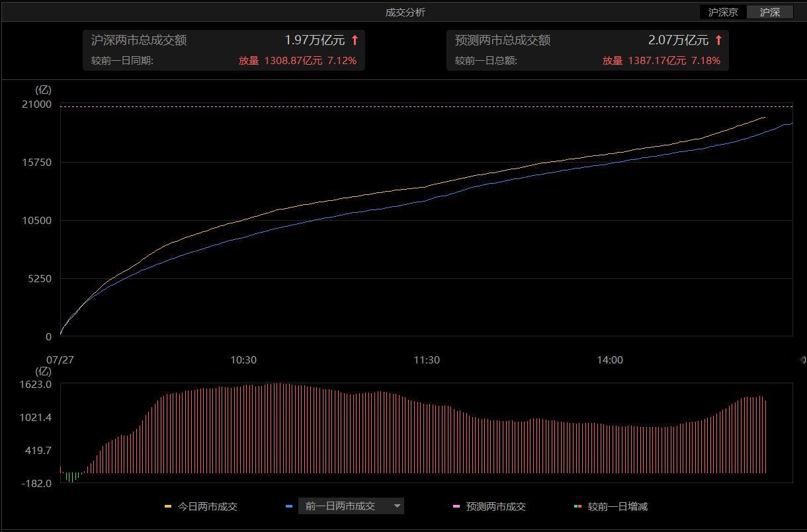Screen dimensions: 807x532
Task: Select the 沪深 market tab
Action: (769, 12)
